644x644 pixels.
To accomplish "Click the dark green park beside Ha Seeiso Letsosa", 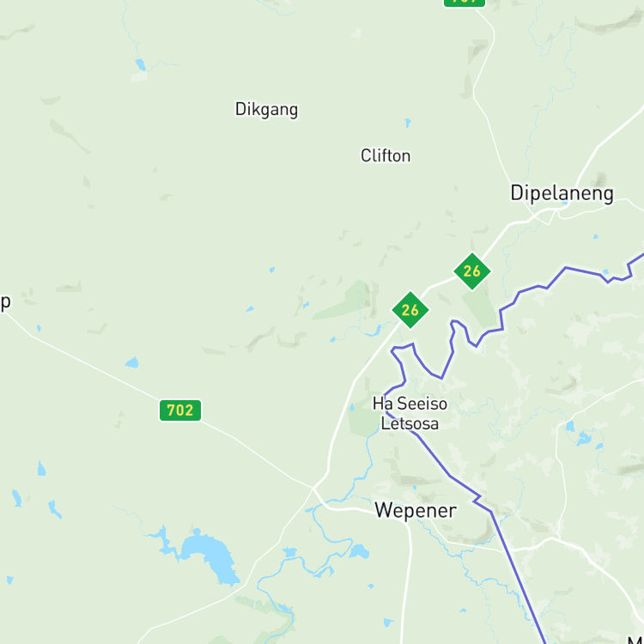I will point(361,419).
